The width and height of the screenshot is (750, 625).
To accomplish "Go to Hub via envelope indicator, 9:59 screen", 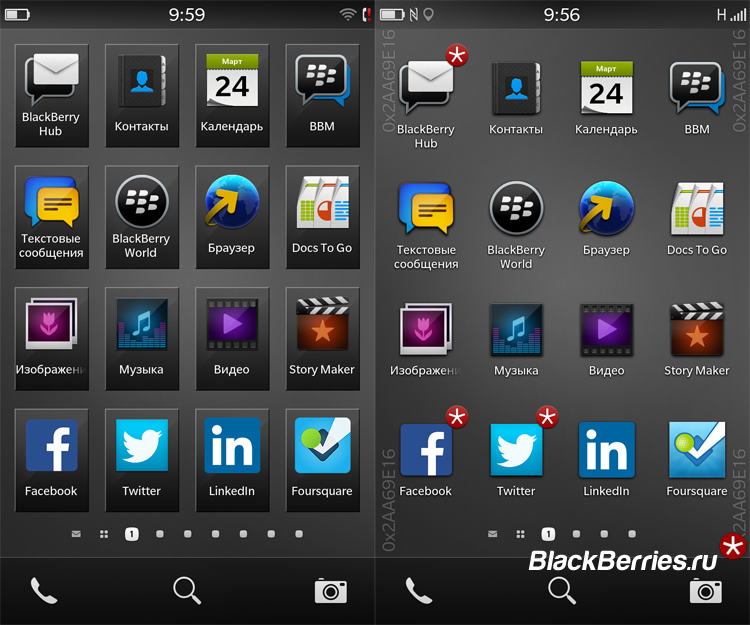I will [x=76, y=534].
